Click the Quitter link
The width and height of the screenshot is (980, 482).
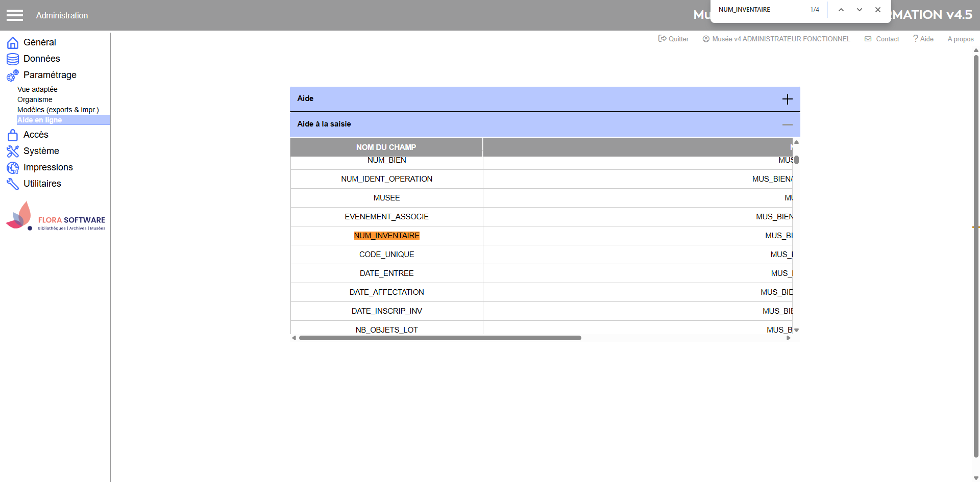click(x=674, y=39)
